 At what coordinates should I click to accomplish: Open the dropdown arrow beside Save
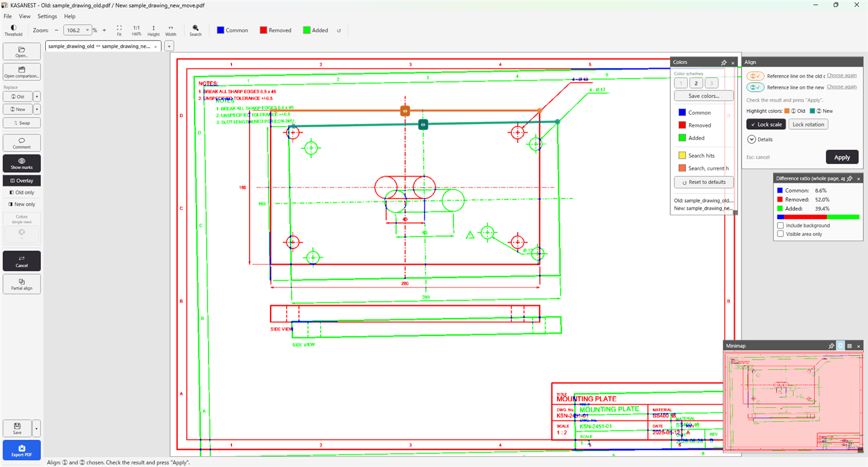pyautogui.click(x=37, y=428)
